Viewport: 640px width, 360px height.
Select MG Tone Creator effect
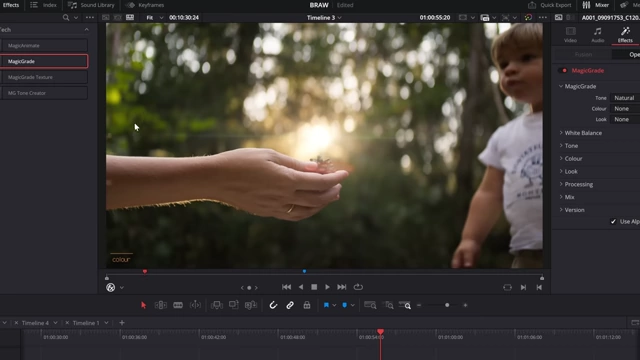pos(44,93)
